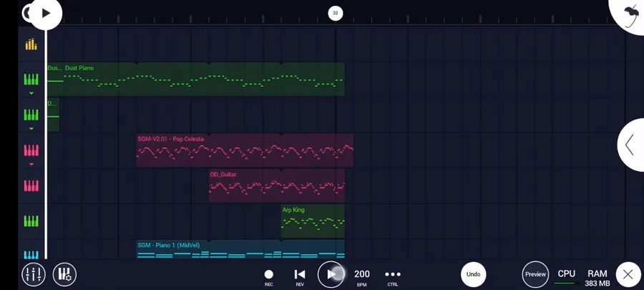Screen dimensions: 644x290
Task: Open the instrument channel settings
Action: [x=64, y=274]
